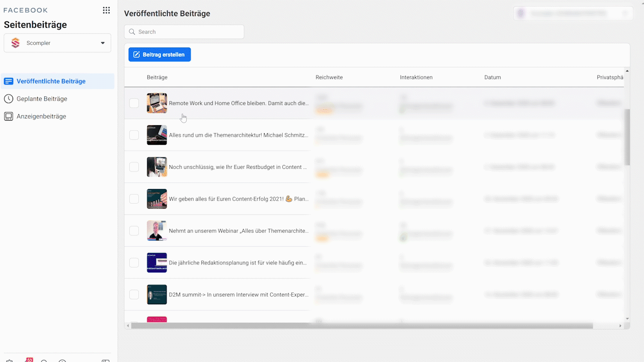This screenshot has width=644, height=362.
Task: Check the box beside the Restbudget post
Action: pyautogui.click(x=134, y=167)
